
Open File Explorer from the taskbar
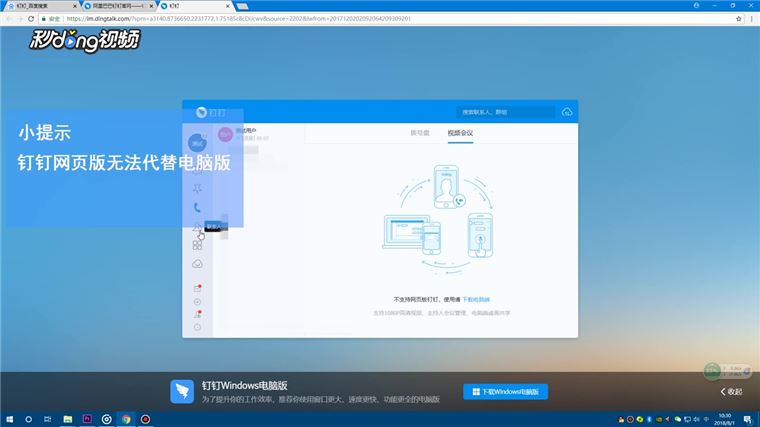68,419
